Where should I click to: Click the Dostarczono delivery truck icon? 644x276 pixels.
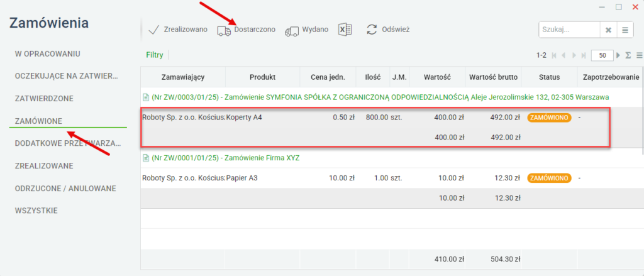224,31
